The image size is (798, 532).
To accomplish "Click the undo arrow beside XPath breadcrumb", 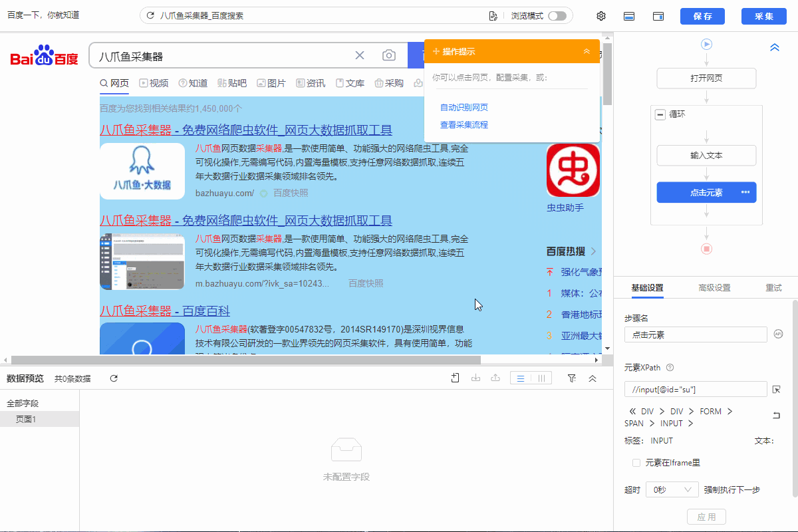I will coord(776,416).
